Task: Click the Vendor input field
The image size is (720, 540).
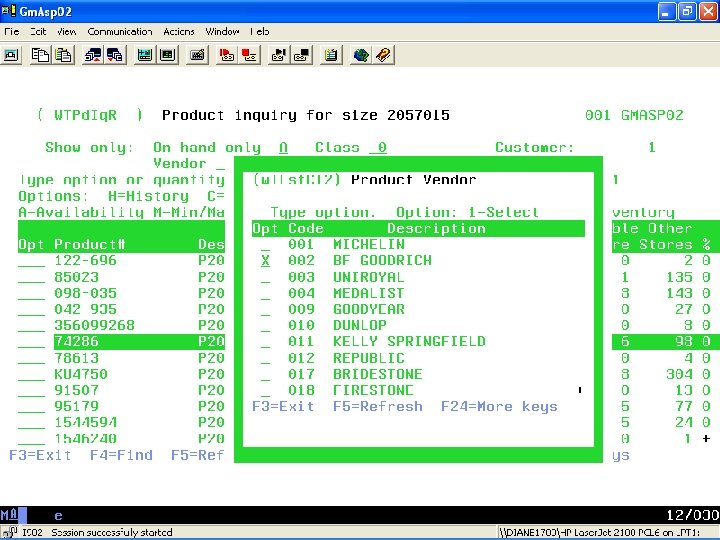Action: click(x=220, y=164)
